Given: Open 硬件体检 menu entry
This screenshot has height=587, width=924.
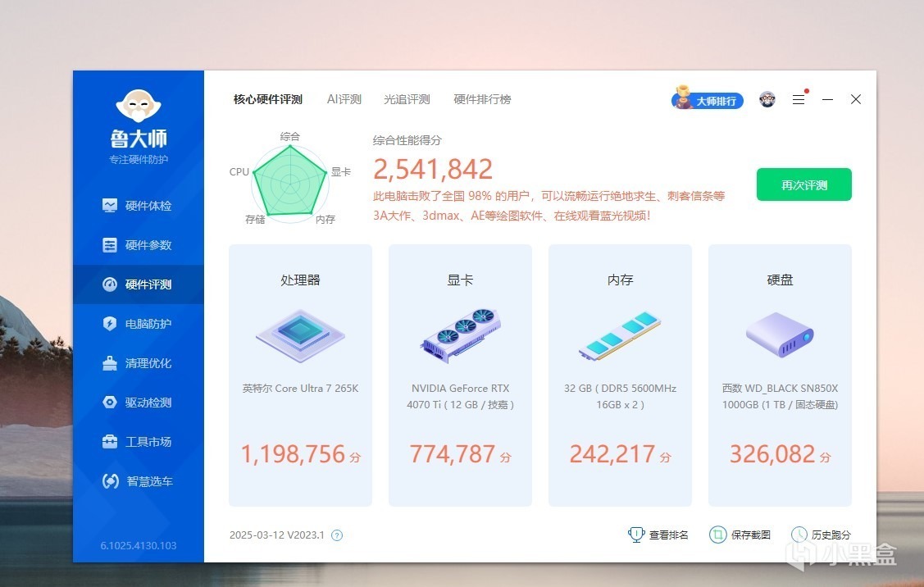Looking at the screenshot, I should (139, 205).
